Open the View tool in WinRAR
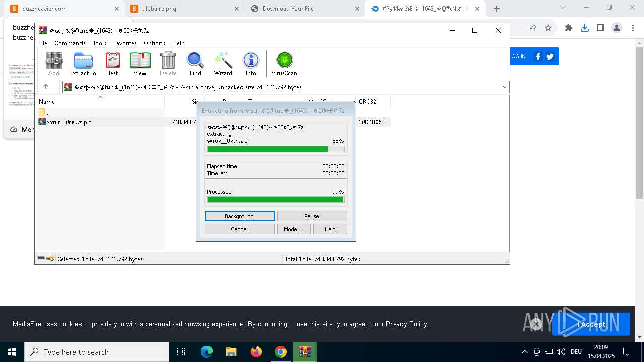The image size is (644, 362). (140, 64)
